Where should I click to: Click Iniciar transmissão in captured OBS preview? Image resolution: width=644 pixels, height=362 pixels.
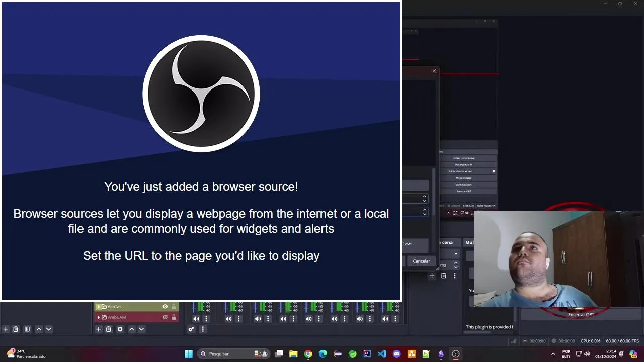(464, 158)
